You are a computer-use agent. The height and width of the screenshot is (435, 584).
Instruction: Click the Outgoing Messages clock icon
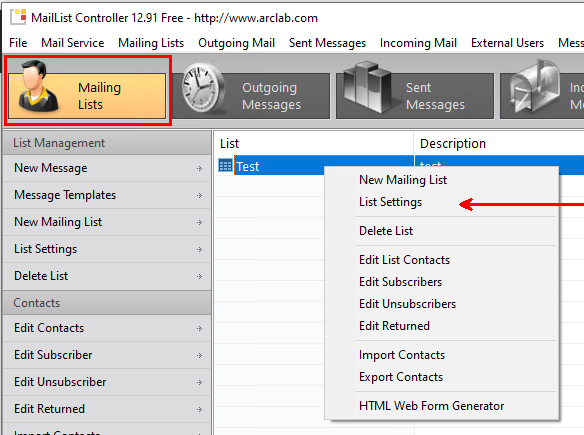(203, 88)
